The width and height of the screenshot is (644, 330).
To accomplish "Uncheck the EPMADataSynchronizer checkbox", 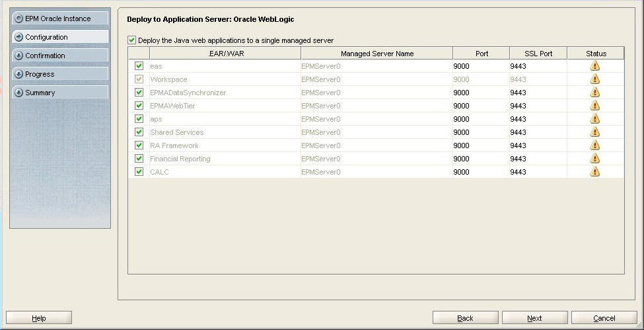I will 139,92.
